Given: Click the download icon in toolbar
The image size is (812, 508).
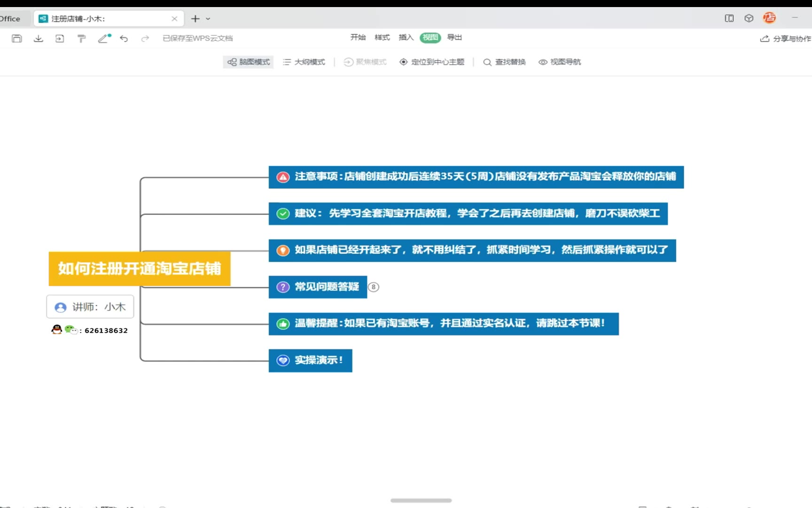Looking at the screenshot, I should click(x=39, y=39).
